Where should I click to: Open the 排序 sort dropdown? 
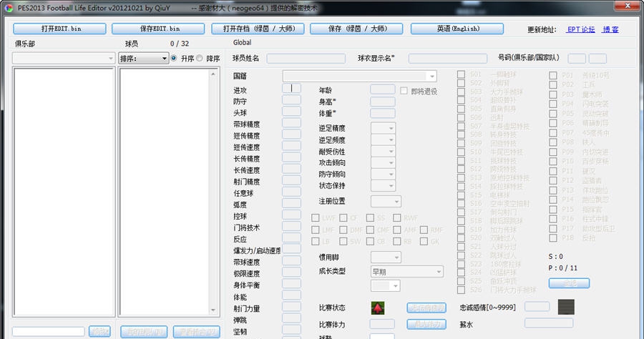point(144,58)
